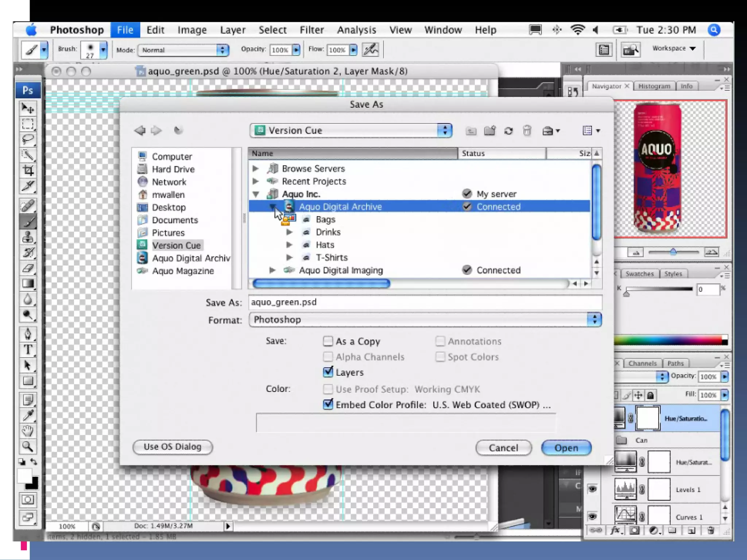Click the Navigator zoom slider

click(673, 252)
